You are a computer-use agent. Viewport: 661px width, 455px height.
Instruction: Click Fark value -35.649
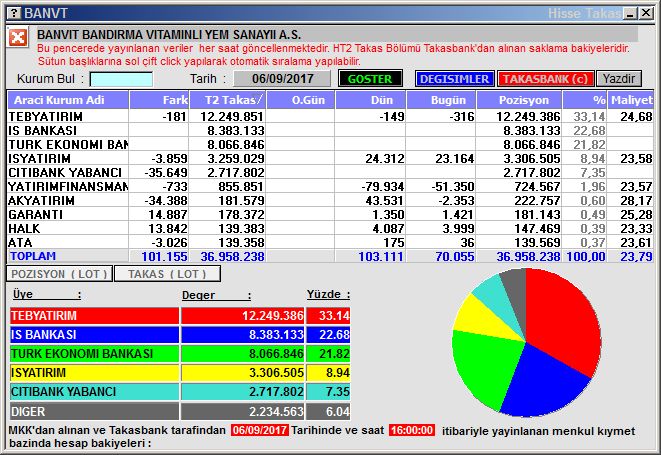click(166, 172)
